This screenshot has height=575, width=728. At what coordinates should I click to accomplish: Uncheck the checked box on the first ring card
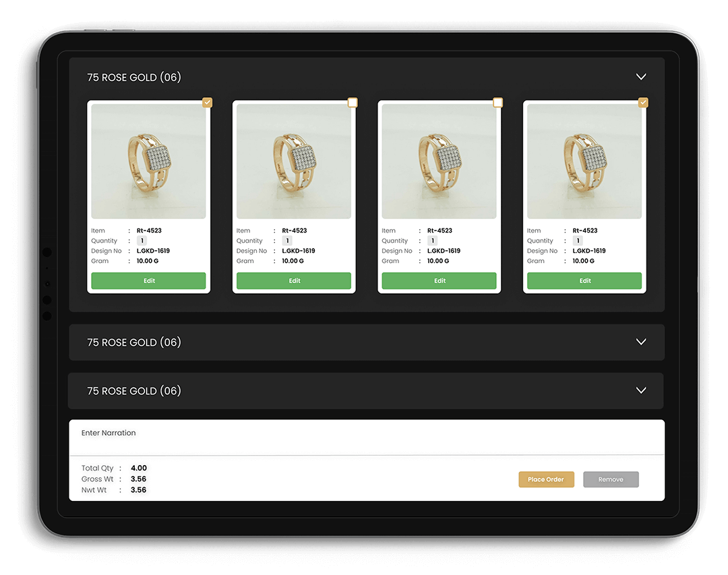(x=207, y=102)
